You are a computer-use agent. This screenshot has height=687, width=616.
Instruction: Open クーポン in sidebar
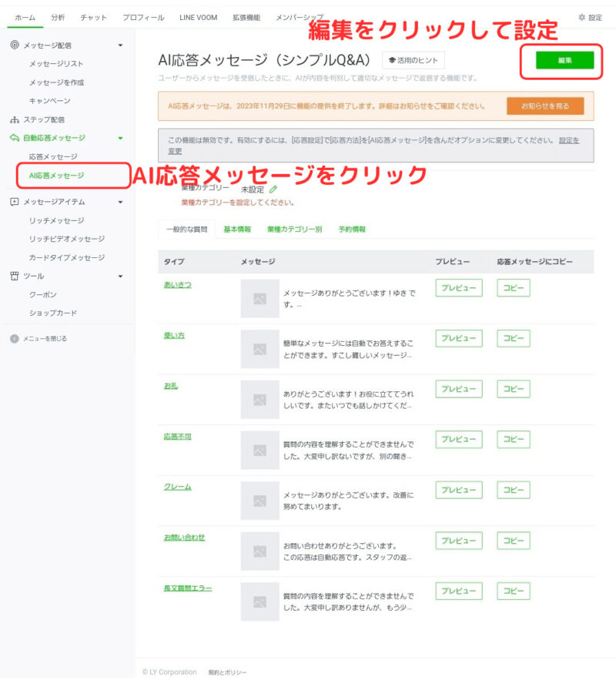click(43, 295)
